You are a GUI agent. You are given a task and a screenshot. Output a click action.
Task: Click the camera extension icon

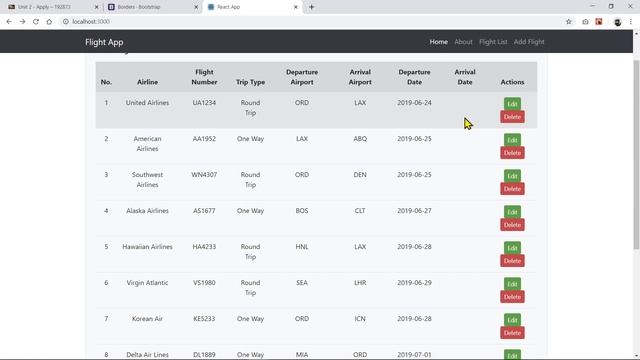point(585,22)
